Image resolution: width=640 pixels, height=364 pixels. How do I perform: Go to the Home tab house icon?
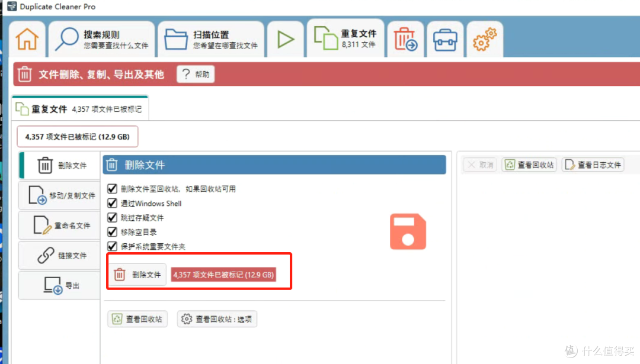tap(27, 39)
